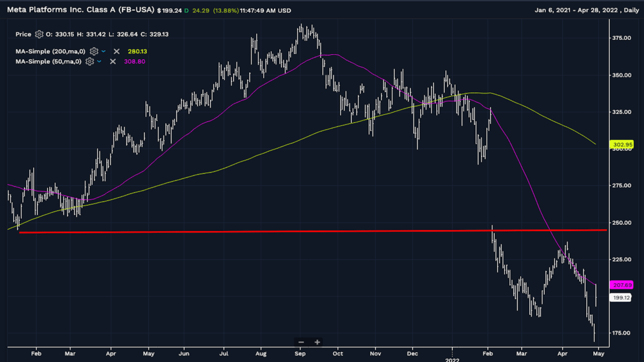
Task: Select the MA-Simple (50,ma,0) legend label
Action: pos(48,61)
